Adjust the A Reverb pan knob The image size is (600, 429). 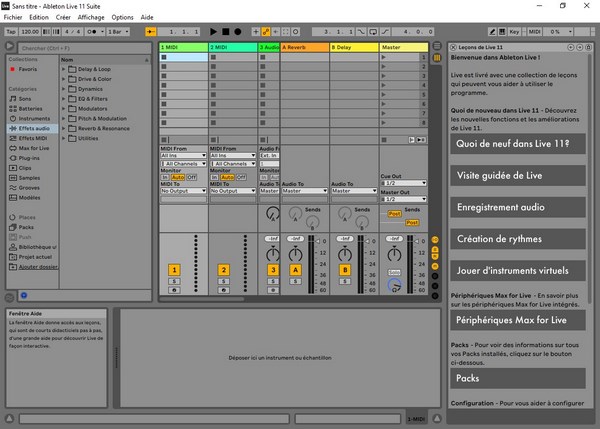point(295,254)
